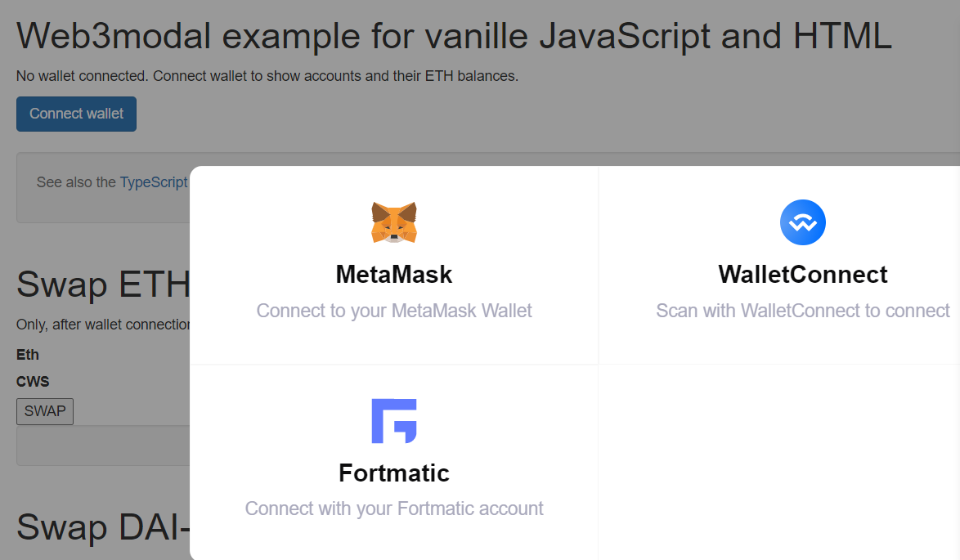Click 'Connect to your MetaMask Wallet' description
The width and height of the screenshot is (960, 560).
pyautogui.click(x=393, y=311)
